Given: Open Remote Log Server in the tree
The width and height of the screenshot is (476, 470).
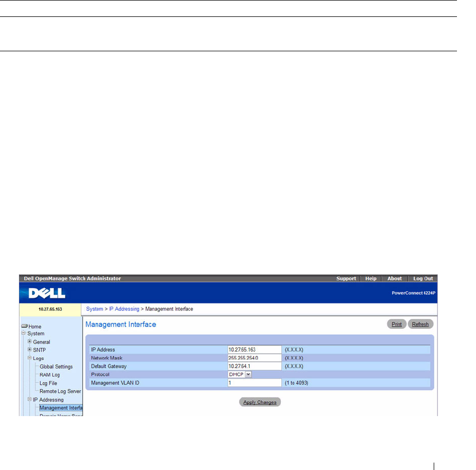Looking at the screenshot, I should point(60,391).
